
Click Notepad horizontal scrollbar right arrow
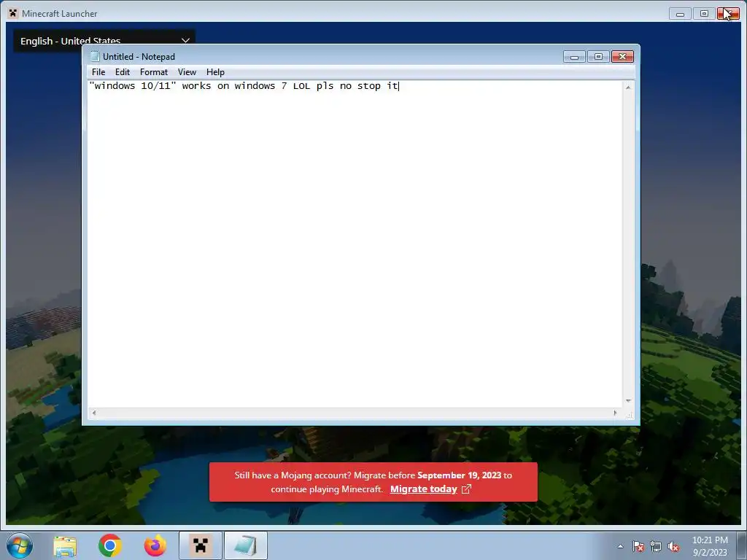click(x=615, y=413)
